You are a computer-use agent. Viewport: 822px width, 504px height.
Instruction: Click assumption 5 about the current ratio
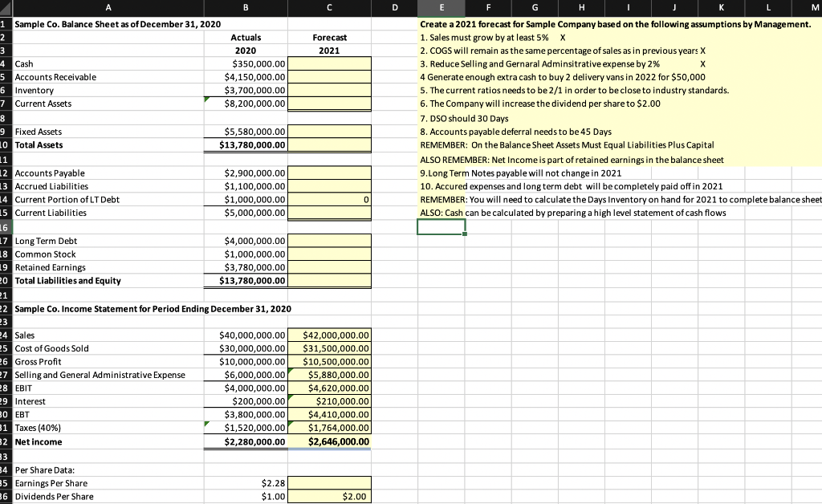[575, 90]
